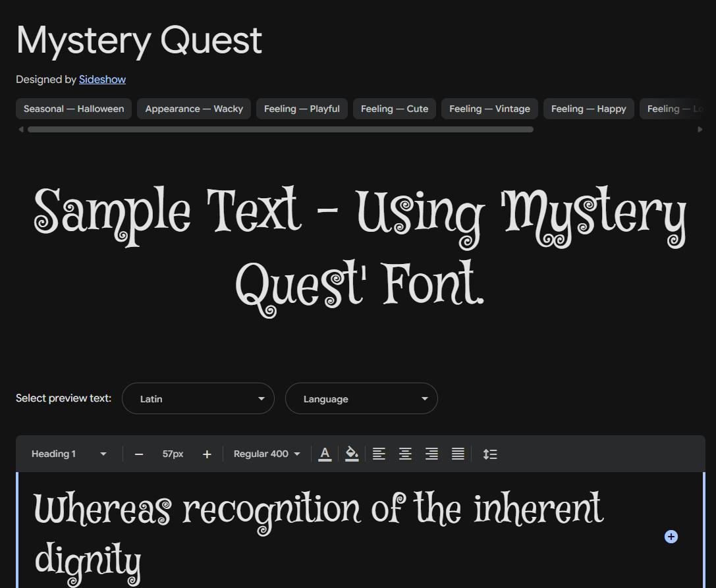Click the blue add-block plus icon
Image resolution: width=716 pixels, height=588 pixels.
click(x=671, y=537)
